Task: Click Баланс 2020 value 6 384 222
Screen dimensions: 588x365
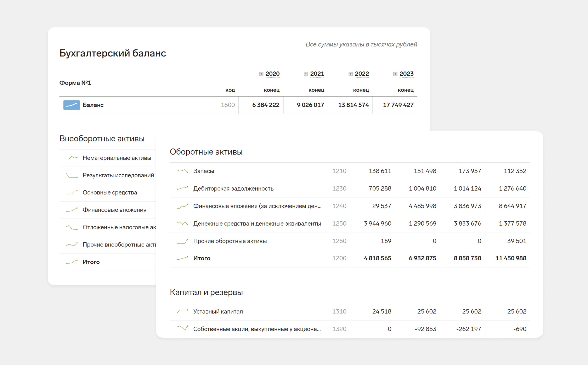Action: click(x=266, y=105)
